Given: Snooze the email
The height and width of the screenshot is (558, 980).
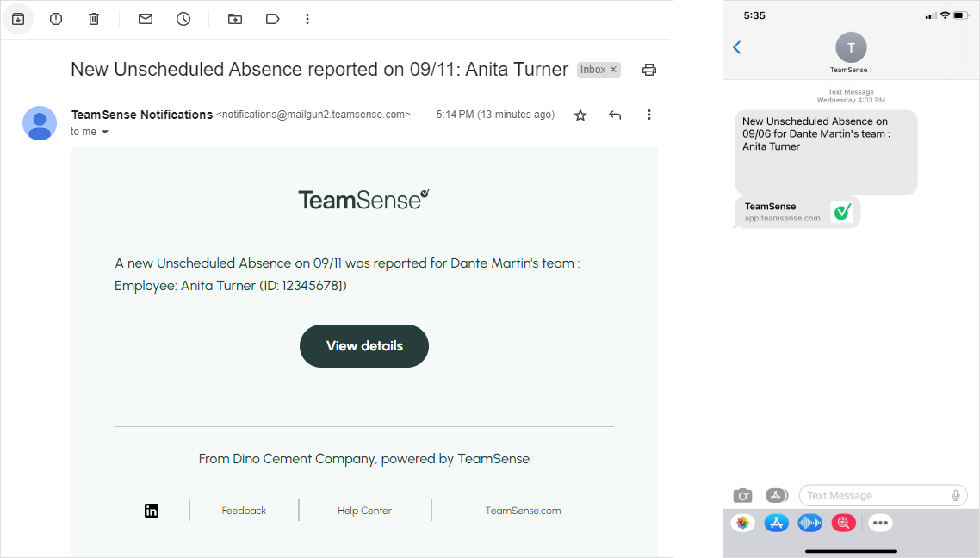Looking at the screenshot, I should click(x=183, y=18).
